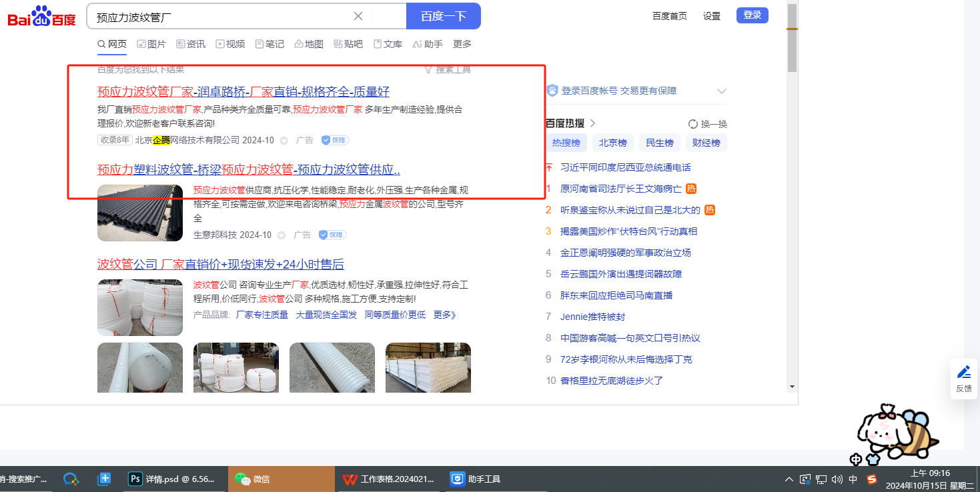This screenshot has height=492, width=980.
Task: Select the 北京榜 hot list tab
Action: pos(613,143)
